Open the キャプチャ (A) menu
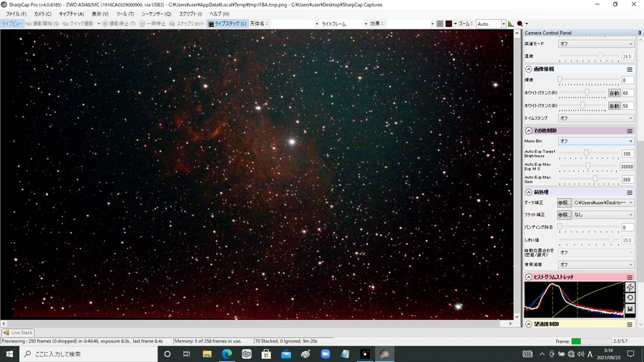 tap(72, 14)
